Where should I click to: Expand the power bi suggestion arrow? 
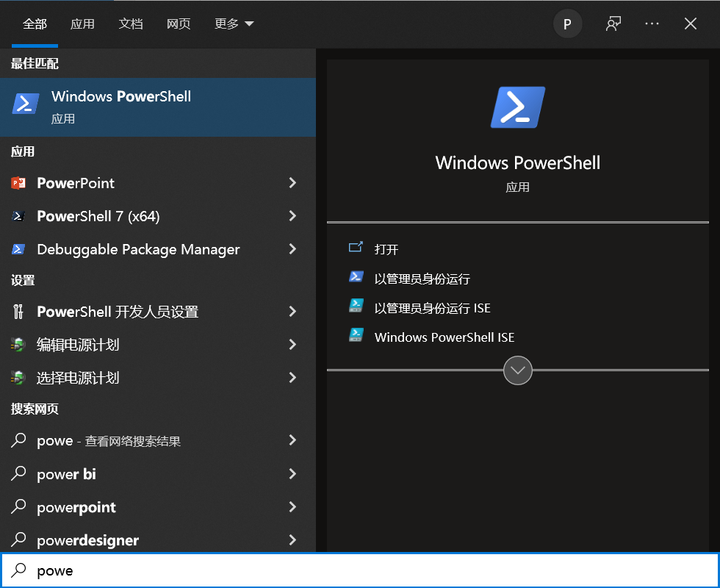(292, 473)
